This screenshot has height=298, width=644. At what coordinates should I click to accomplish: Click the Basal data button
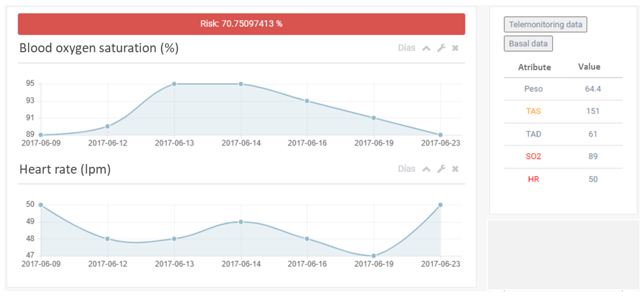528,44
